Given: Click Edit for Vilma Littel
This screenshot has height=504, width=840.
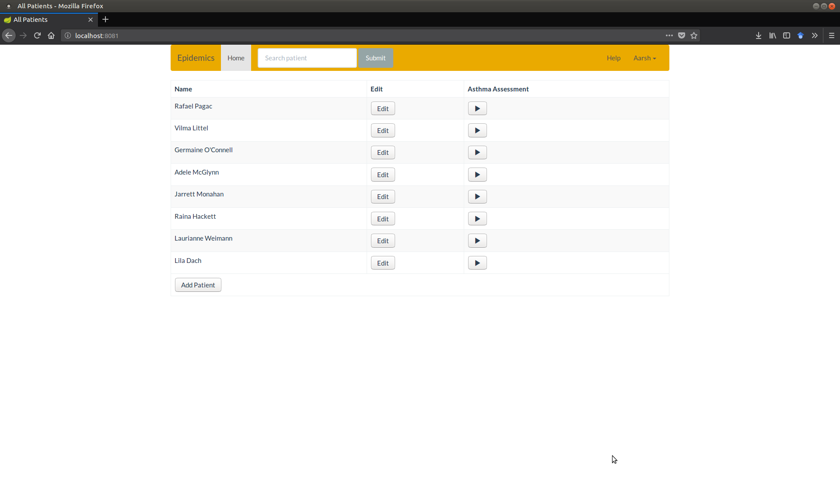Looking at the screenshot, I should point(383,131).
